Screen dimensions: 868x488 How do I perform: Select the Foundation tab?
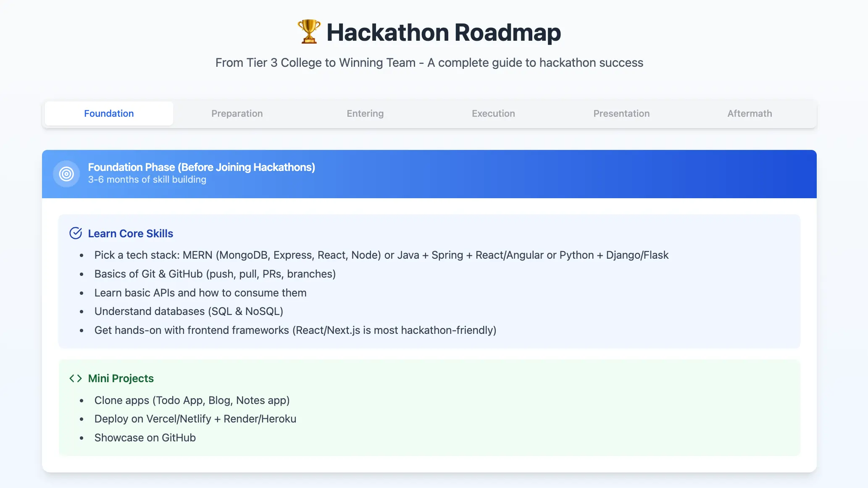(109, 113)
